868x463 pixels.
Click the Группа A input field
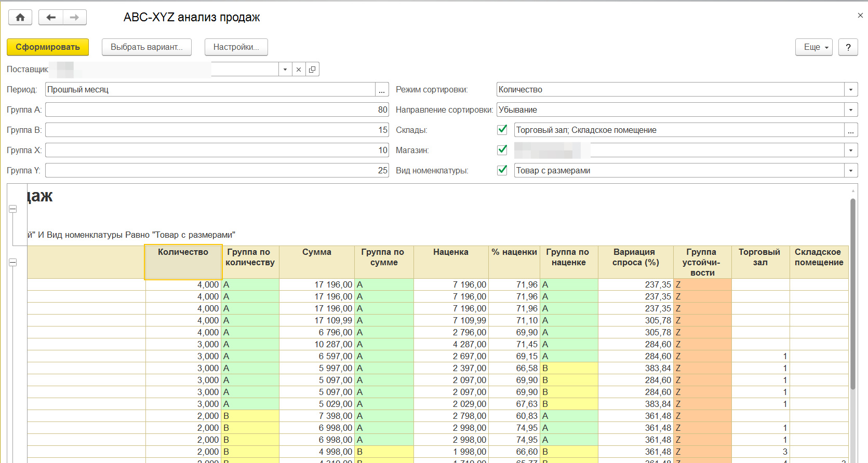click(x=217, y=110)
